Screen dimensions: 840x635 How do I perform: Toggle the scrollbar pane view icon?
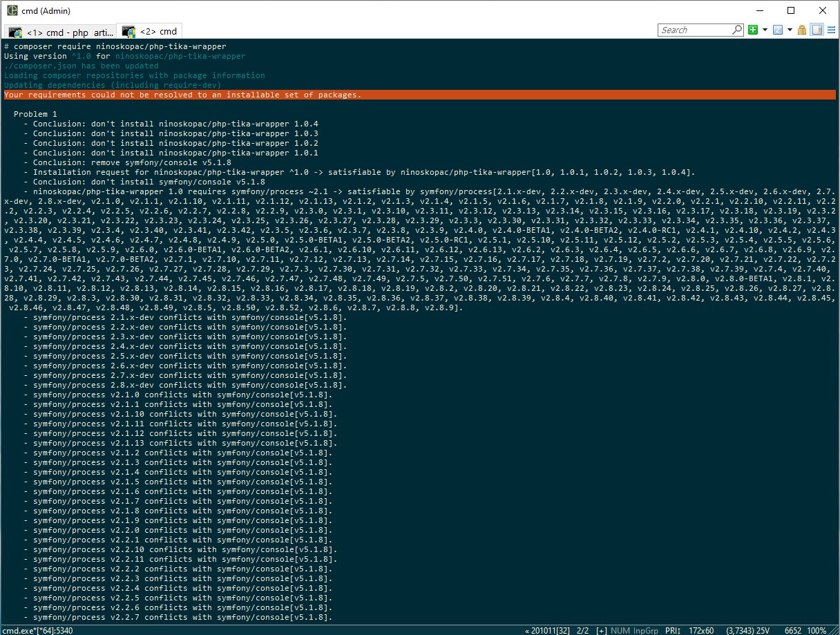(816, 30)
